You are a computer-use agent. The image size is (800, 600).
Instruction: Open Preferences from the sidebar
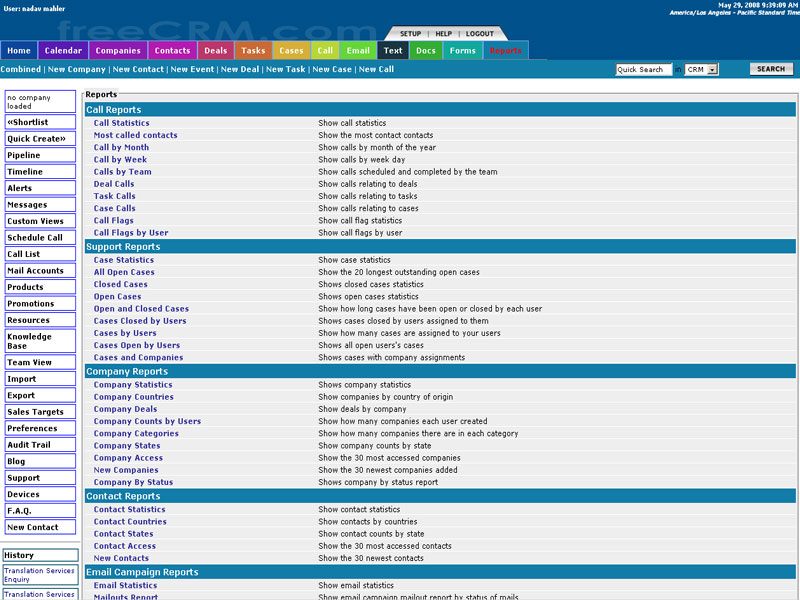(x=40, y=428)
